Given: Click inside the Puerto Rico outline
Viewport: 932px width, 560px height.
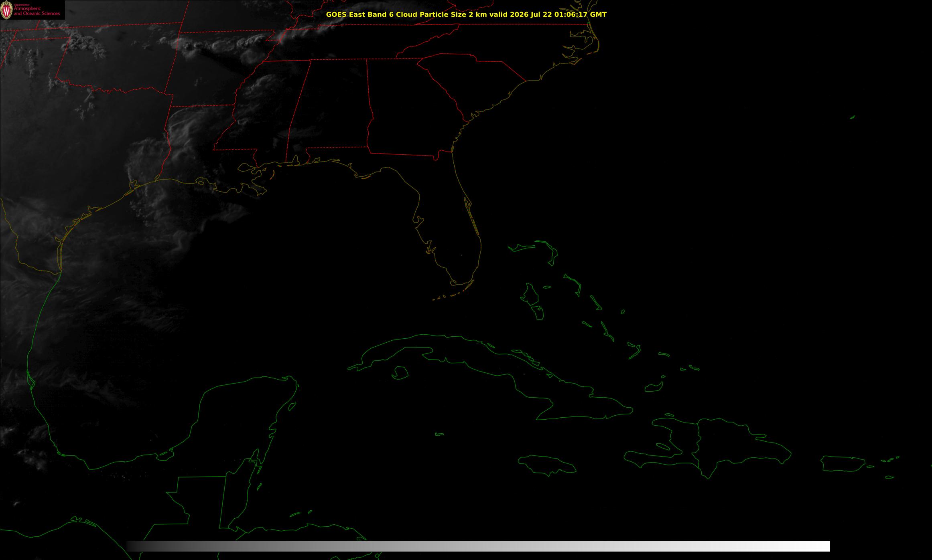Looking at the screenshot, I should [843, 463].
